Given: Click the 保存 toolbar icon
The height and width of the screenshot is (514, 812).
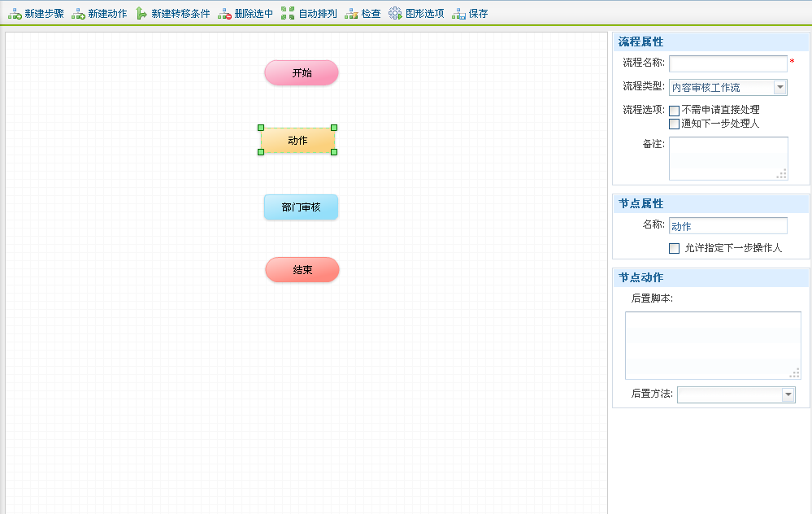Looking at the screenshot, I should tap(458, 14).
